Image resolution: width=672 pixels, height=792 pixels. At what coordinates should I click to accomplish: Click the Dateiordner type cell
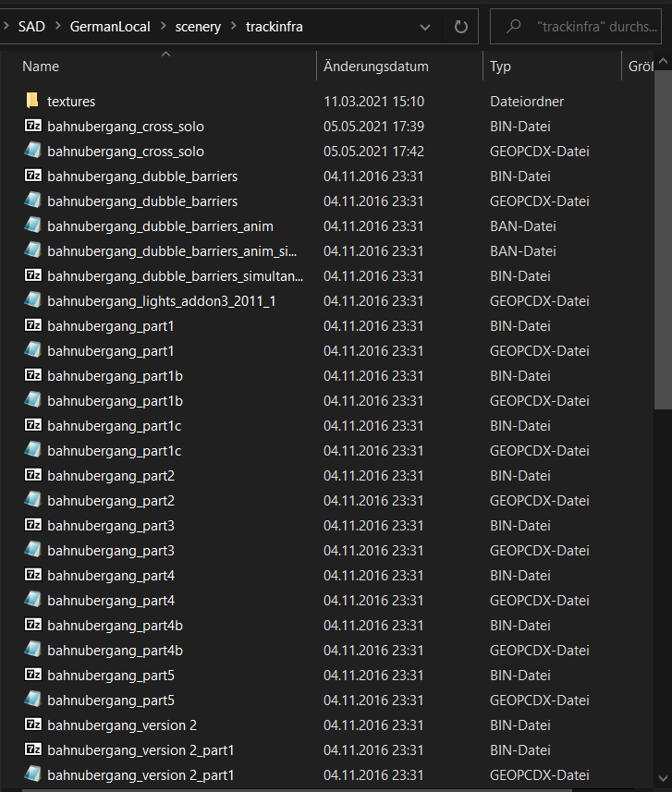(x=527, y=101)
